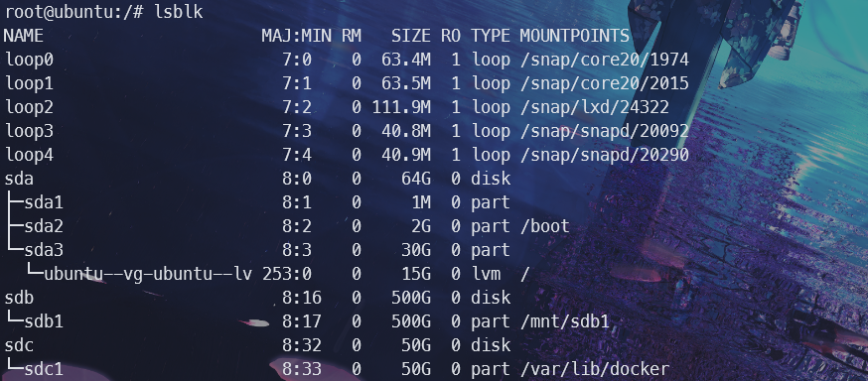
Task: Click the 'sda3' partition name
Action: tap(44, 250)
